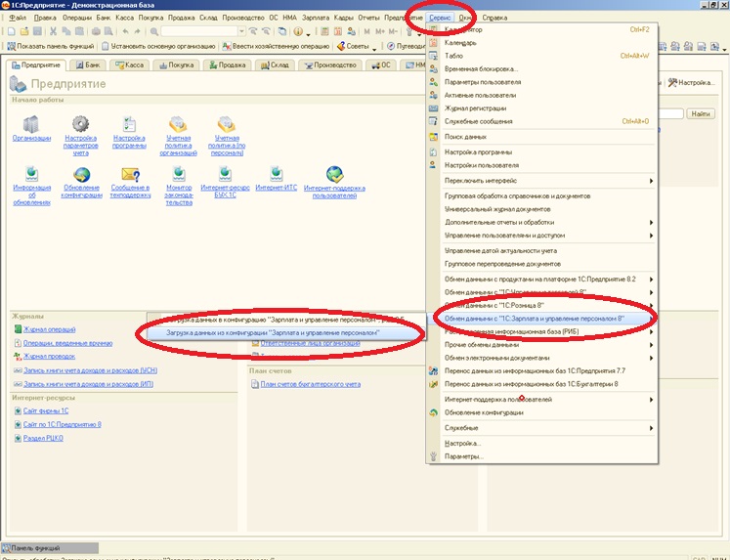The width and height of the screenshot is (730, 560).
Task: Click the Cut scissors toolbar icon
Action: [53, 31]
